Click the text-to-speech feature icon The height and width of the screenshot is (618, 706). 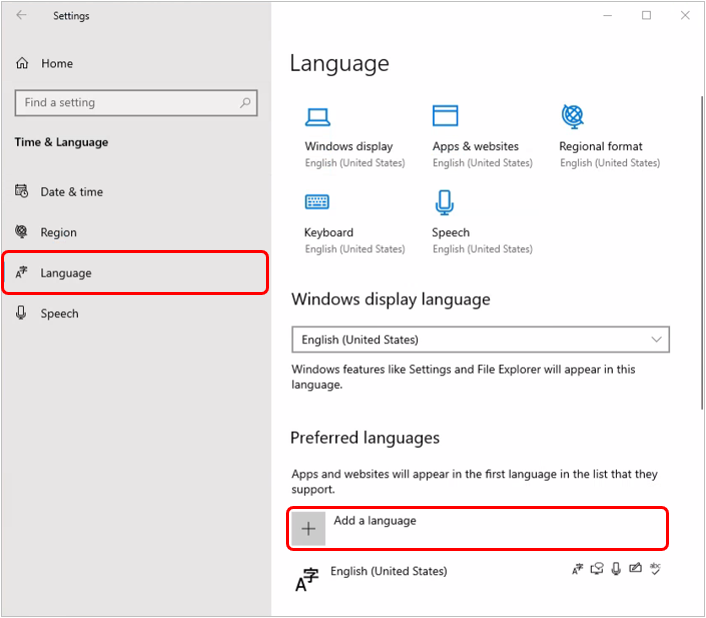click(x=597, y=568)
